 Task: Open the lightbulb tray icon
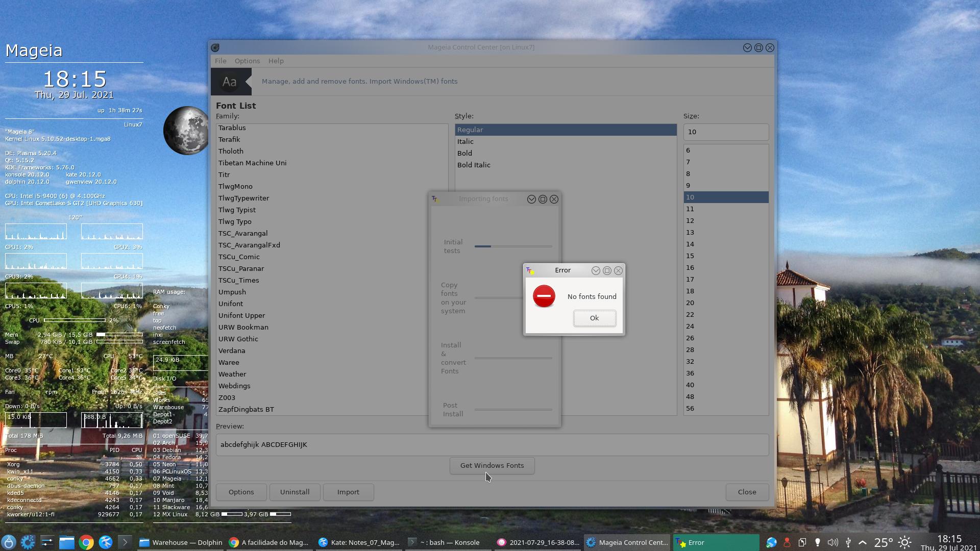pyautogui.click(x=817, y=542)
